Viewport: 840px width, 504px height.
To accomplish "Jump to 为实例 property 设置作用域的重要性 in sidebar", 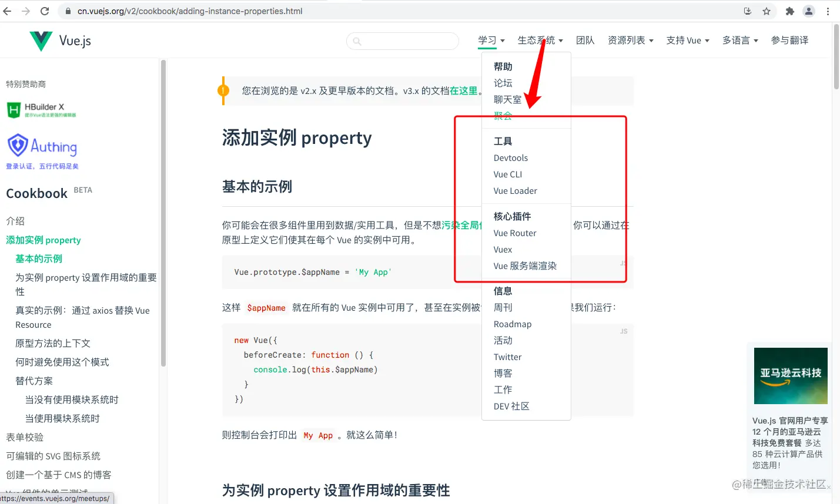I will click(86, 285).
